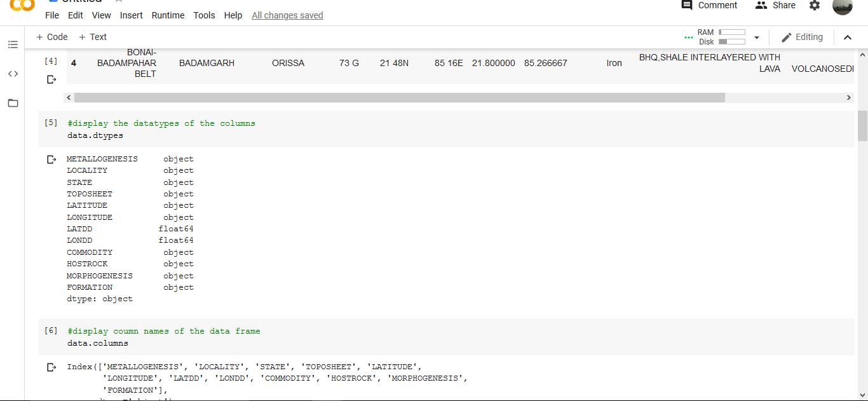The image size is (868, 401).
Task: Open the RAM and Disk resources dropdown
Action: 756,37
